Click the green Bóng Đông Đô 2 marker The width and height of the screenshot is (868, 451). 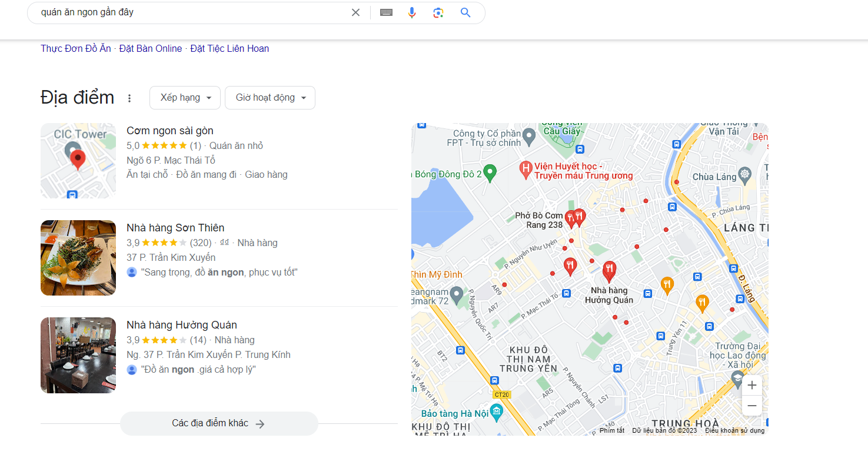tap(490, 173)
